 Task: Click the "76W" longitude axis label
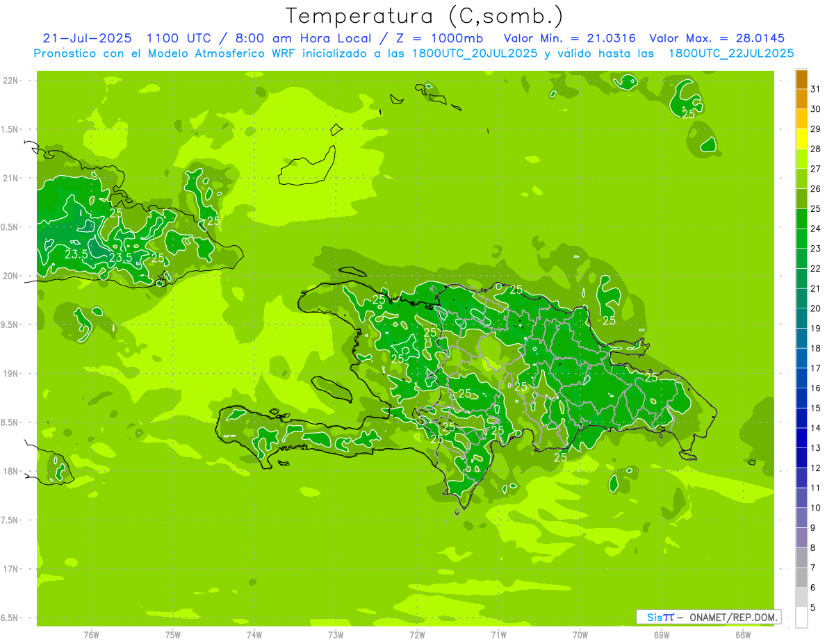pyautogui.click(x=91, y=635)
